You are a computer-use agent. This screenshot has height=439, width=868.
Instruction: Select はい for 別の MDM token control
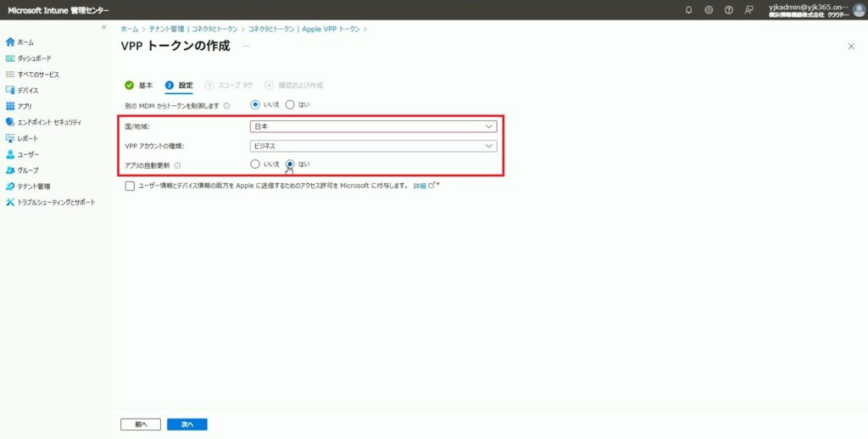(x=290, y=104)
